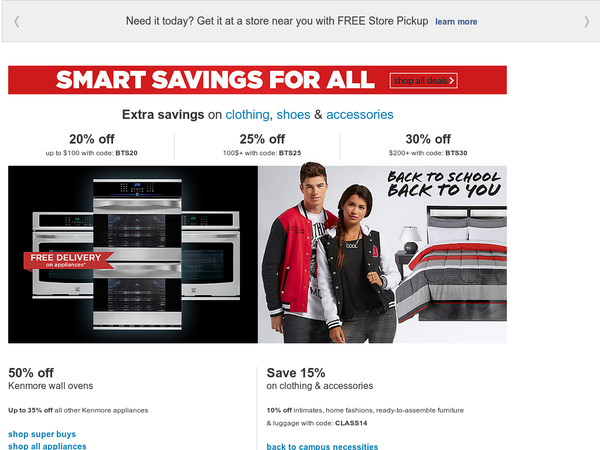Click the Back to School Back to You text
The height and width of the screenshot is (450, 600).
pos(443,184)
